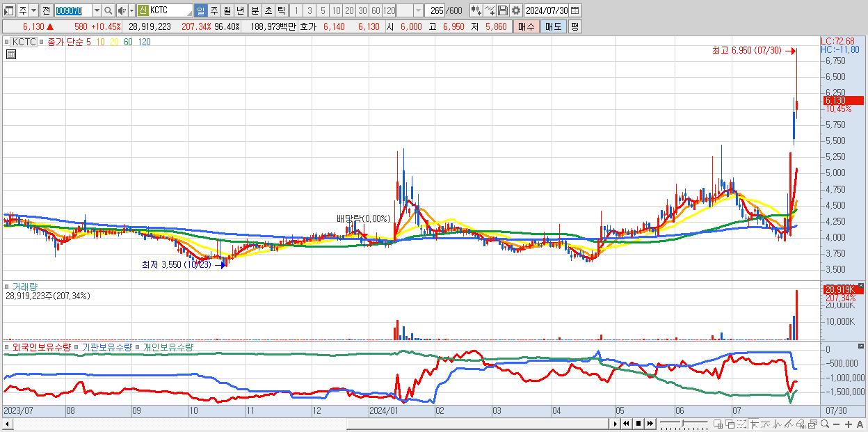This screenshot has width=868, height=432.
Task: Click the split chart window icon
Action: (718, 424)
